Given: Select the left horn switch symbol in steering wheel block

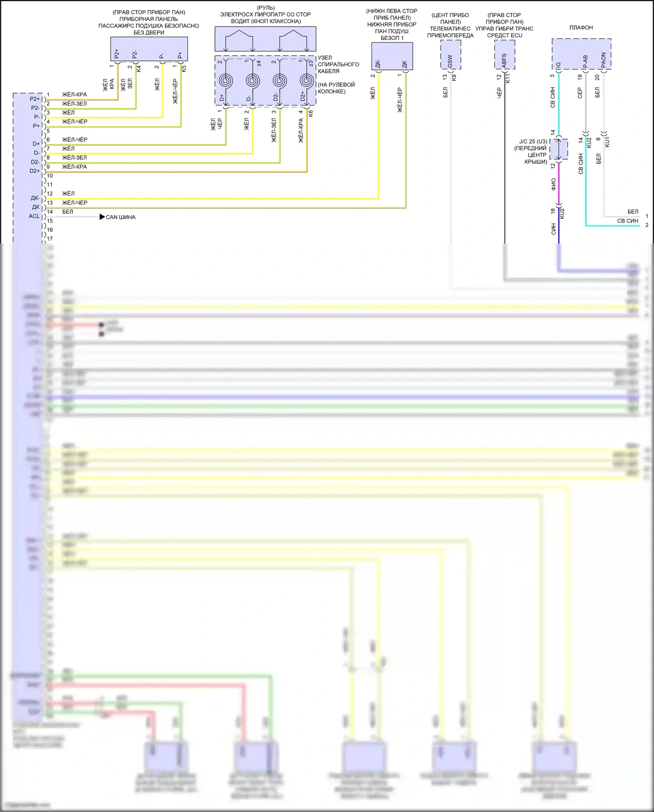Looking at the screenshot, I should [x=239, y=40].
